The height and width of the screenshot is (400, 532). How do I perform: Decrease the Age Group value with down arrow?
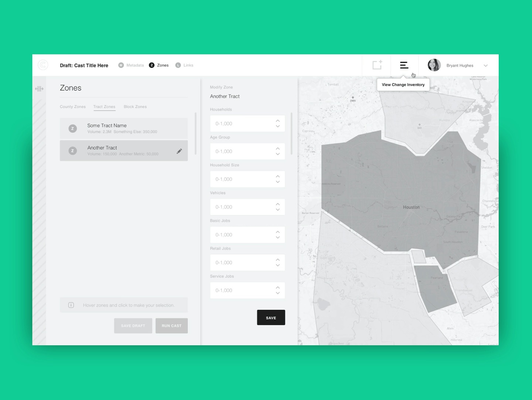click(x=278, y=154)
